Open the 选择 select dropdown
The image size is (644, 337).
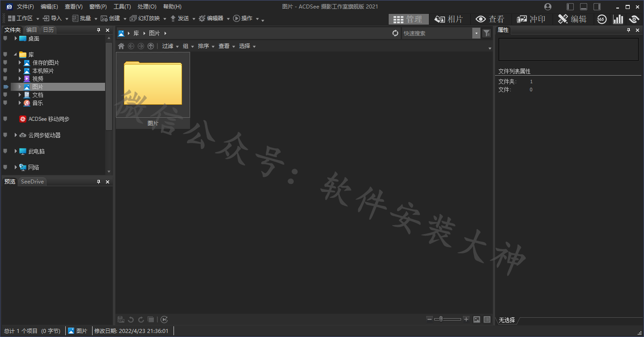tap(247, 46)
